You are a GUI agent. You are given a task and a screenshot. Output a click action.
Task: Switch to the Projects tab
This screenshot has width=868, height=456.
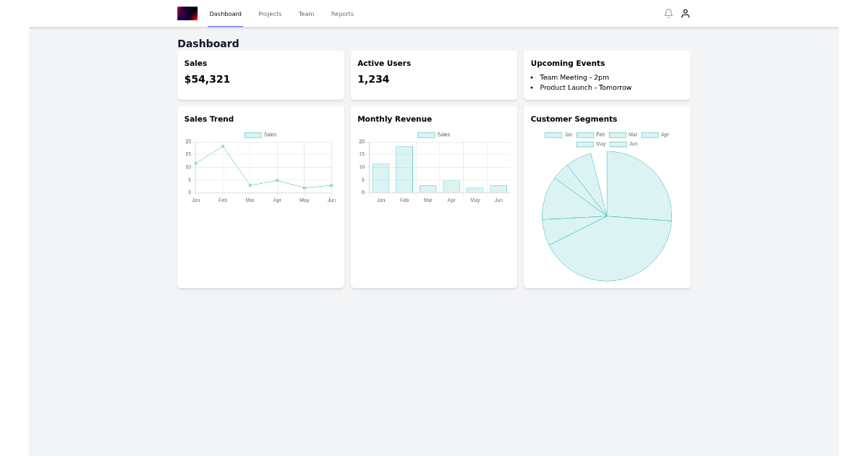(x=270, y=14)
